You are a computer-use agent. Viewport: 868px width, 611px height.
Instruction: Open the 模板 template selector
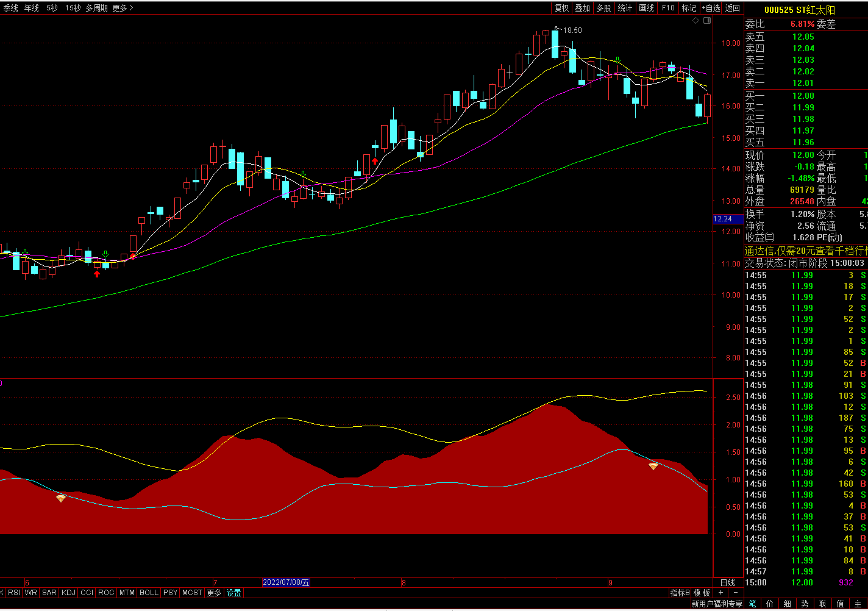point(702,593)
